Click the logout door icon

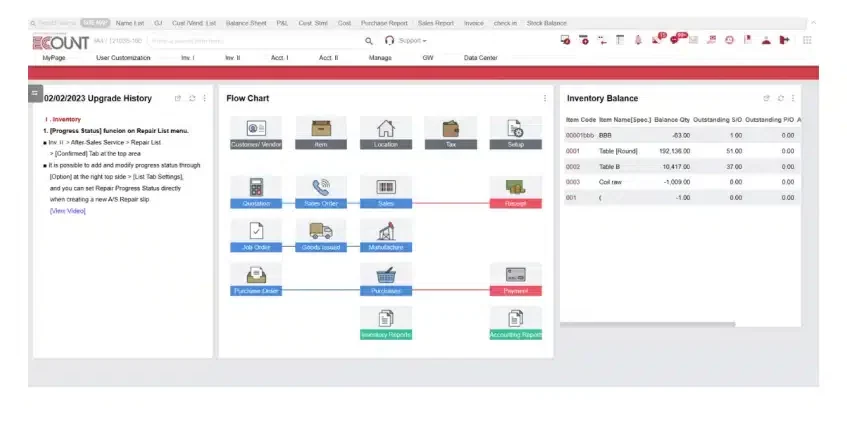coord(784,40)
